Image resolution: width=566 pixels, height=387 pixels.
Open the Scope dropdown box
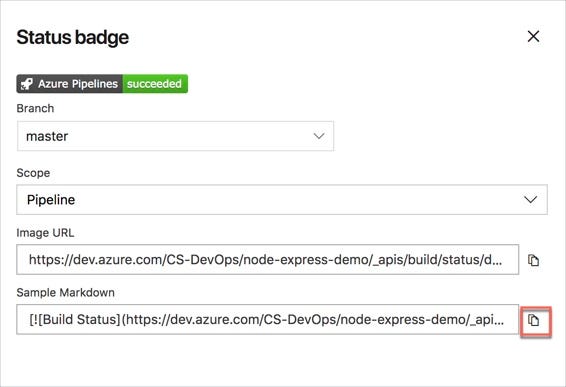coord(282,200)
